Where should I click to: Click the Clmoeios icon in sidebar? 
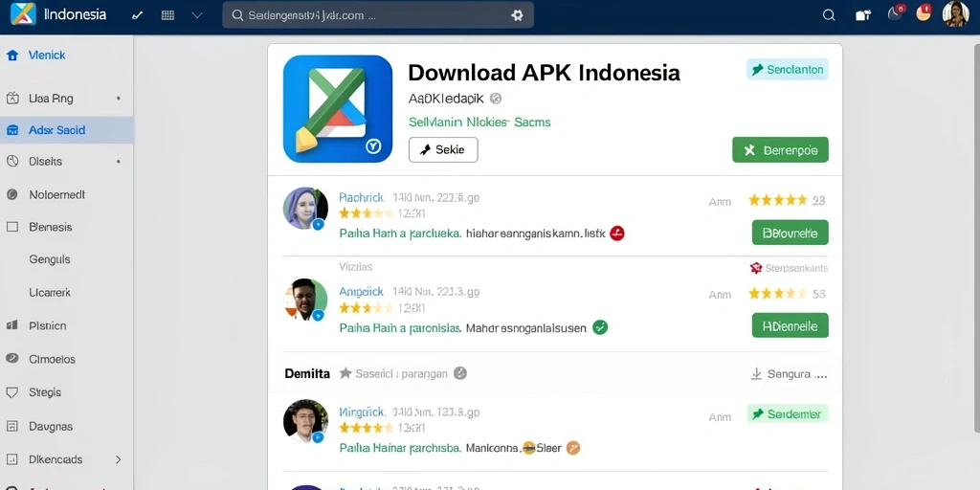tap(11, 359)
